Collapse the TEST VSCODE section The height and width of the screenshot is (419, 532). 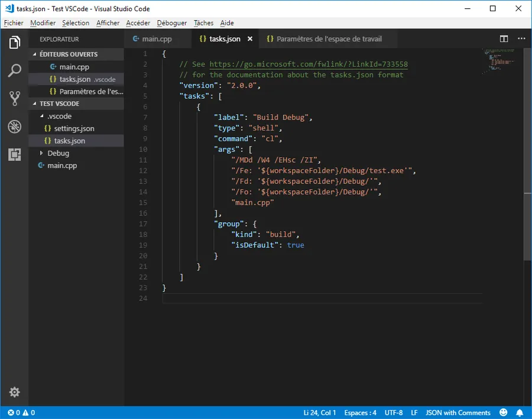click(x=35, y=103)
